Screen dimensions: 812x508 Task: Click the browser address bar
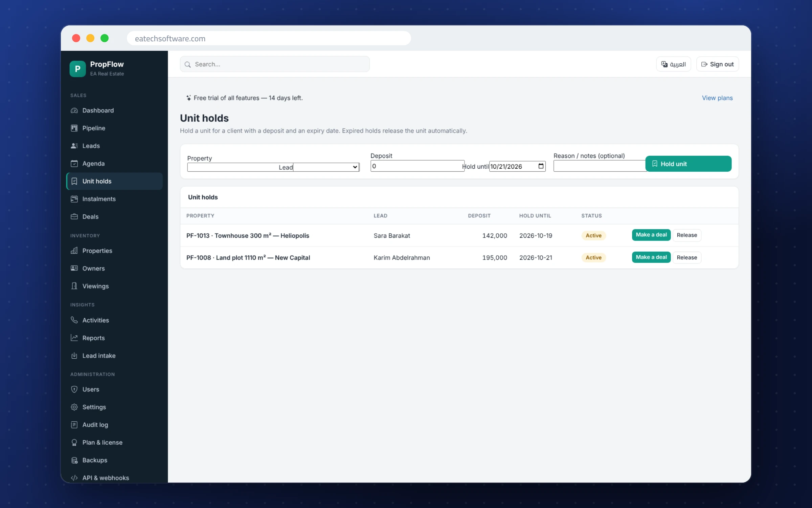[269, 38]
